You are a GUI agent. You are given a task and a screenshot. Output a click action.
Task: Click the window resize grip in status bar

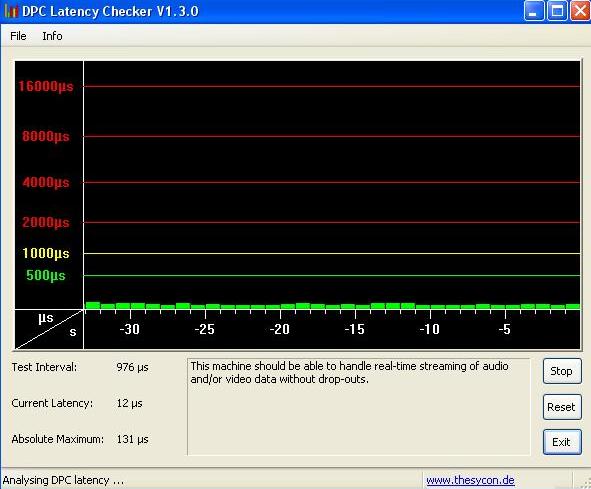coord(585,482)
